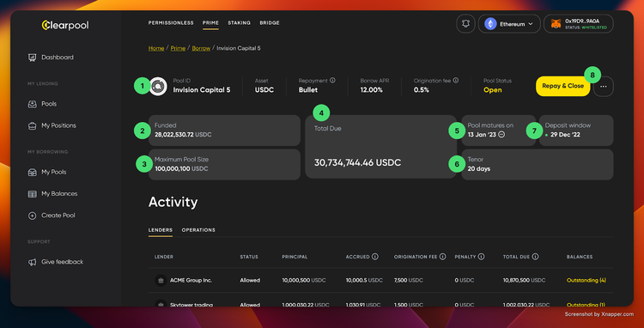Click the My Positions briefcase icon
Image resolution: width=644 pixels, height=328 pixels.
click(x=32, y=125)
